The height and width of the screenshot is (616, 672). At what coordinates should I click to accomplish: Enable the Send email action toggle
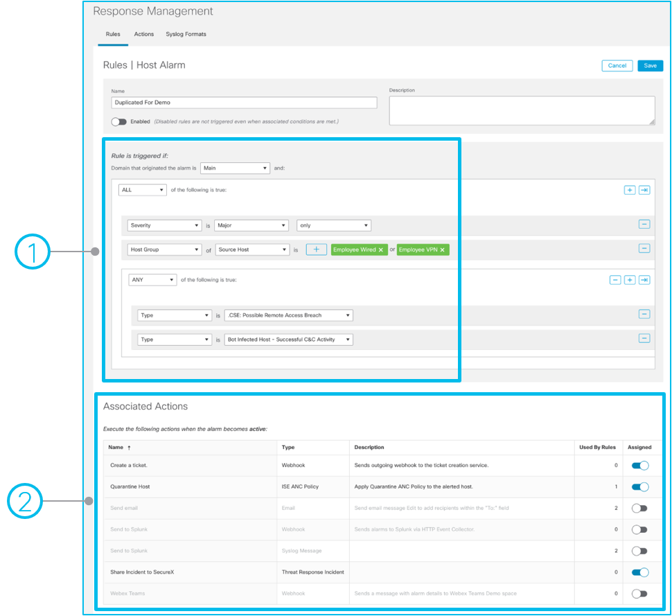(639, 508)
